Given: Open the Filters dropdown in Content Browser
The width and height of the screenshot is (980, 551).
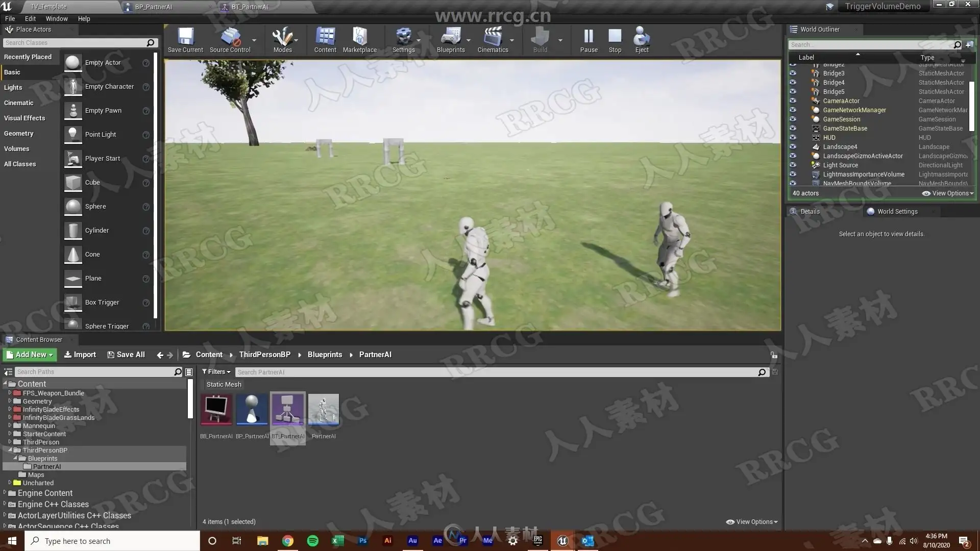Looking at the screenshot, I should (216, 372).
